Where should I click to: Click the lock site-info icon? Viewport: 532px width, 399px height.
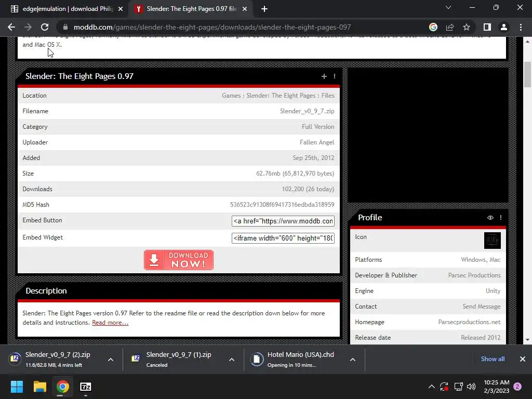click(65, 27)
